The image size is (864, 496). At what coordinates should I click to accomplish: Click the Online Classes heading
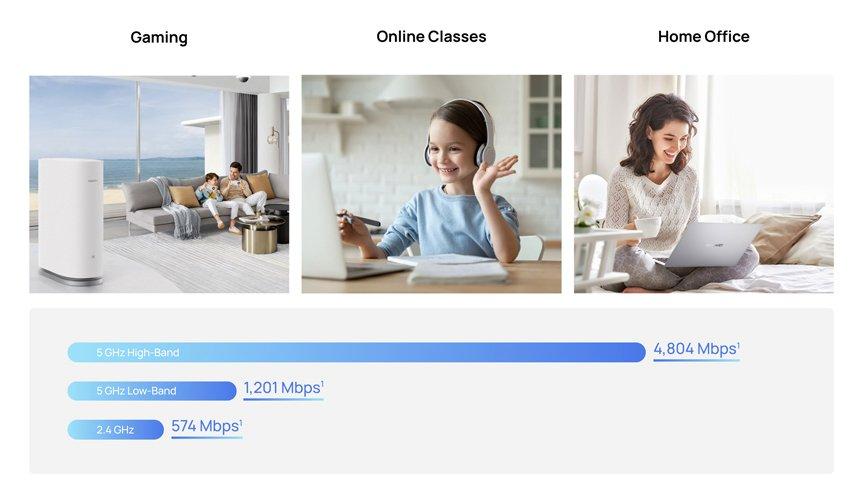pyautogui.click(x=431, y=36)
